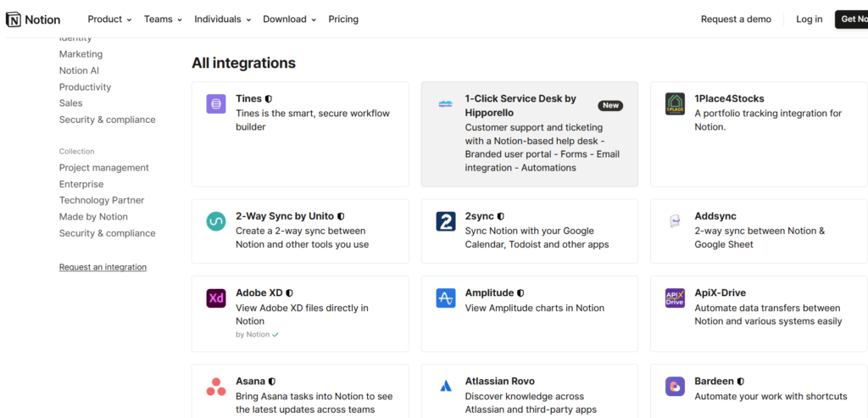Filter by Sales category
Image resolution: width=868 pixels, height=418 pixels.
(71, 103)
